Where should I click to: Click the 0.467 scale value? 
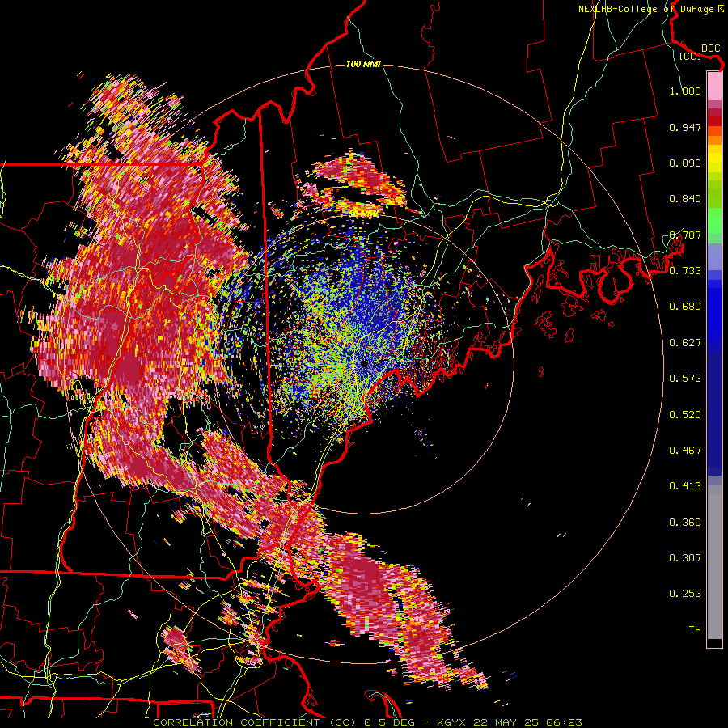tap(685, 451)
